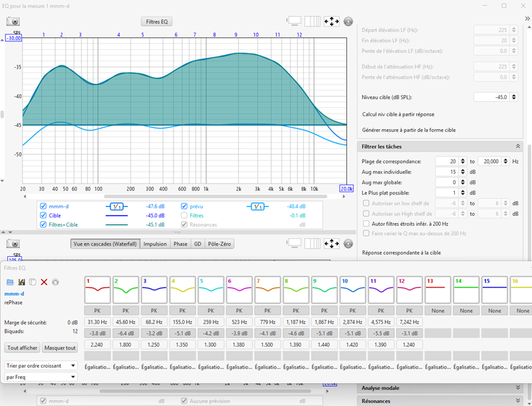Click the Filtres EQ button
Screen dimensions: 532x406
157,21
